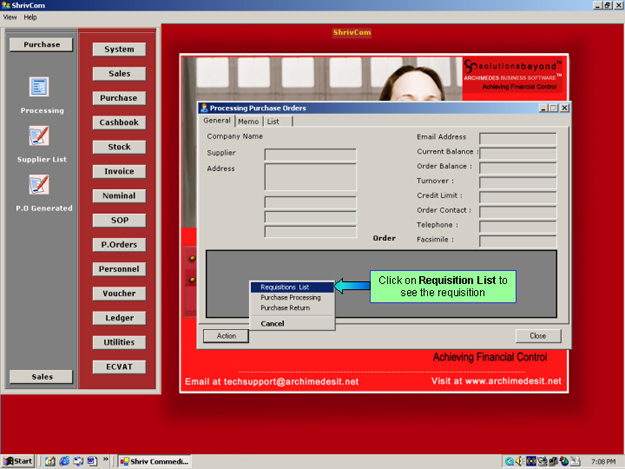Viewport: 625px width, 469px height.
Task: Open the Help menu
Action: 30,17
